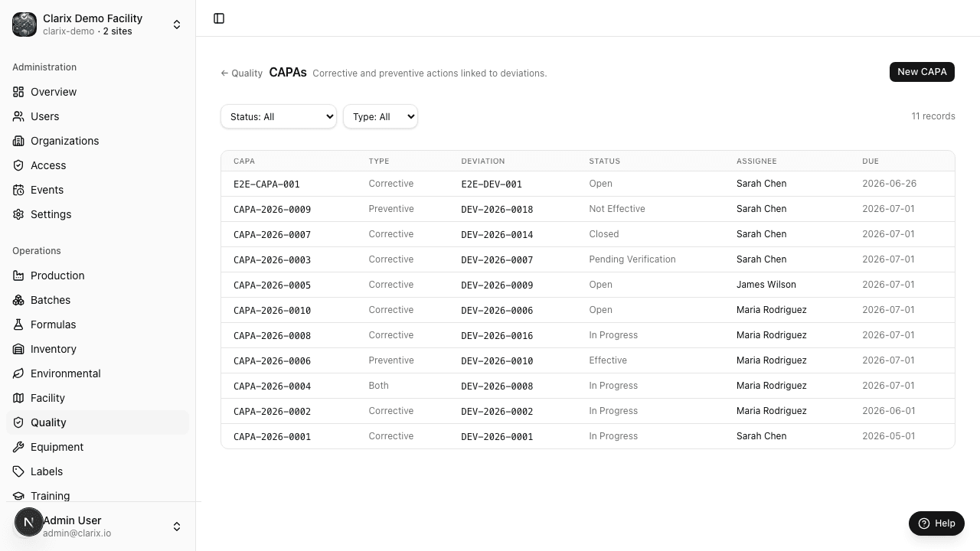Screen dimensions: 980x551
Task: Open the CAPA-2026-0007 record
Action: coord(272,234)
